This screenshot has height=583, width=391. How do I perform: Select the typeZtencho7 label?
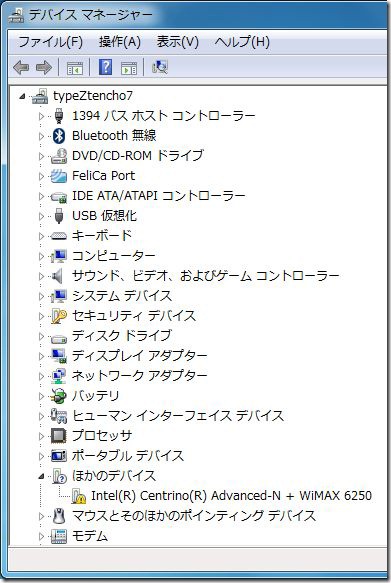point(93,96)
